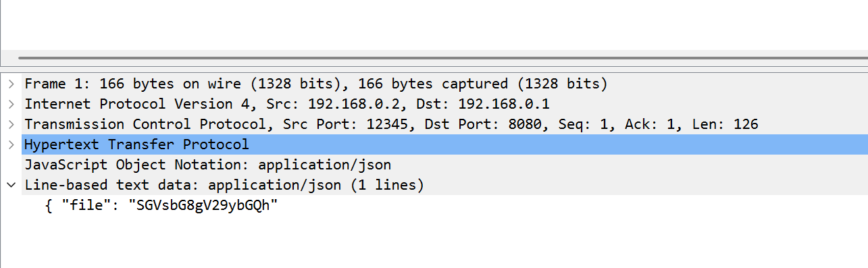Select the Transmission Control Protocol row
The image size is (868, 268).
434,125
